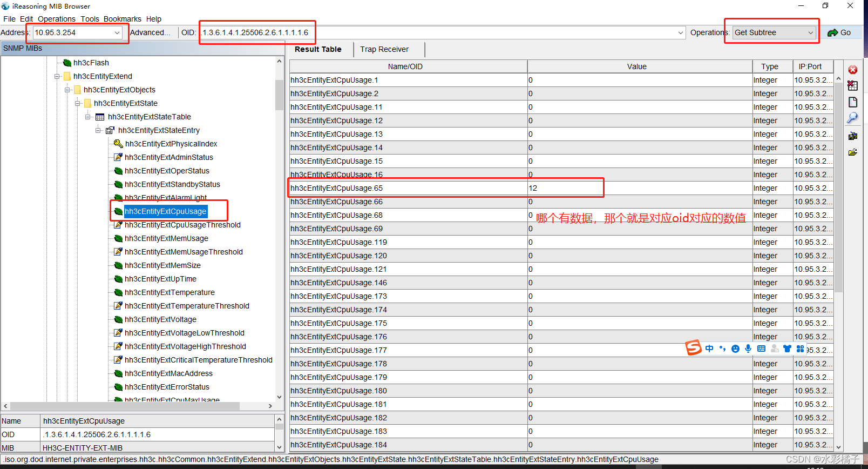Select the hh3cEntityExtErrorStatus tree node

point(167,387)
